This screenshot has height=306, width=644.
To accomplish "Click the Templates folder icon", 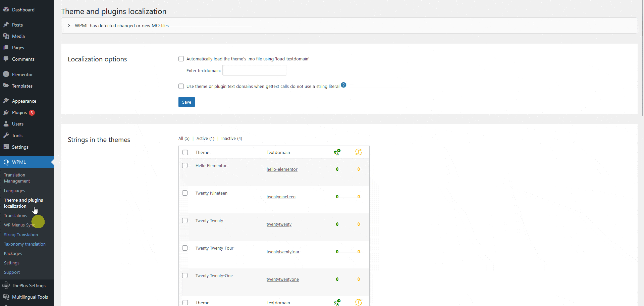I will tap(6, 86).
